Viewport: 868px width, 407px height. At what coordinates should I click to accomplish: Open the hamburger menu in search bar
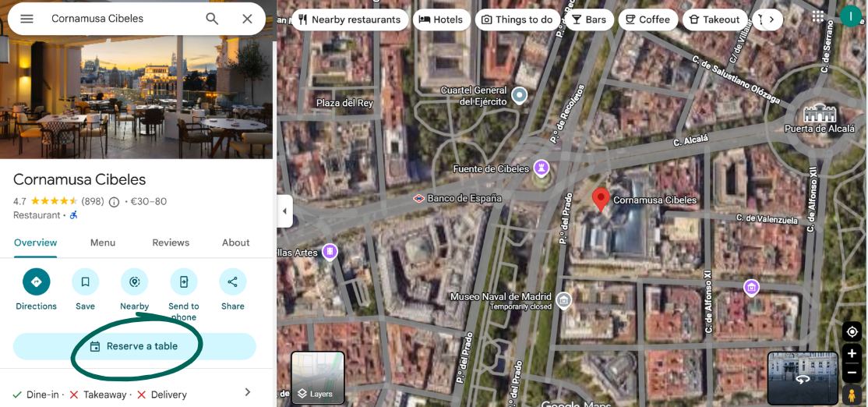[26, 19]
